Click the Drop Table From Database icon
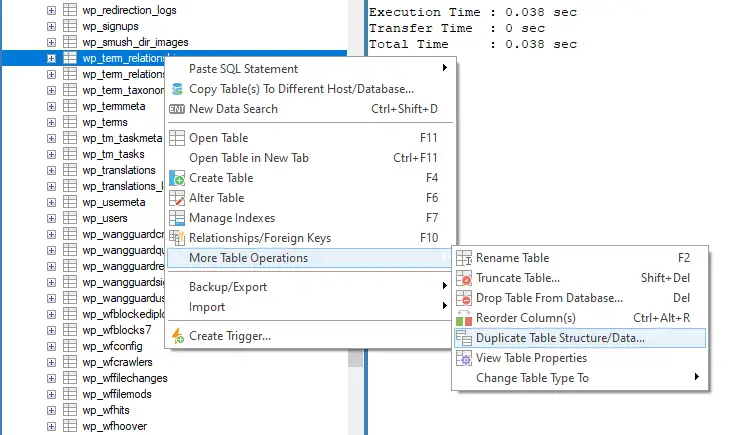The width and height of the screenshot is (745, 435). click(464, 298)
